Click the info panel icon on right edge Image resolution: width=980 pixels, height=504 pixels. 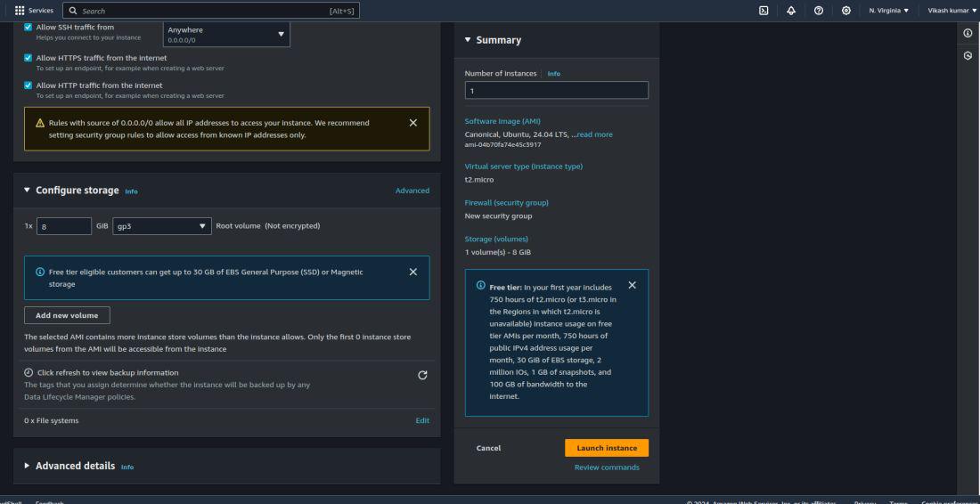[x=968, y=33]
